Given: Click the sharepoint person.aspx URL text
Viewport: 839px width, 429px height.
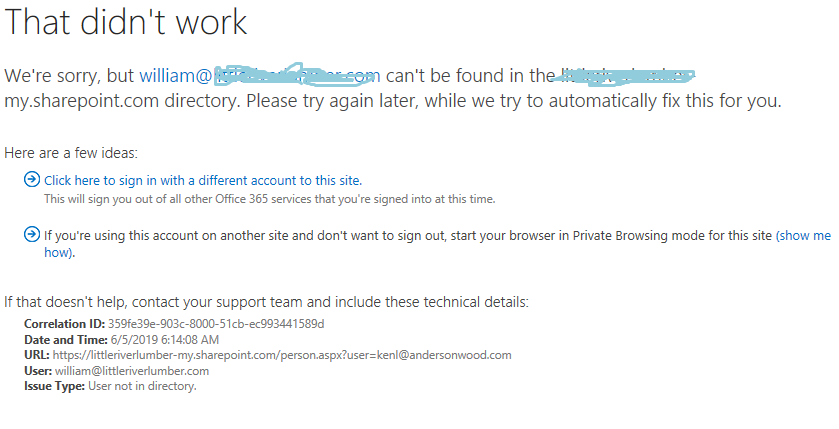Looking at the screenshot, I should tap(282, 355).
